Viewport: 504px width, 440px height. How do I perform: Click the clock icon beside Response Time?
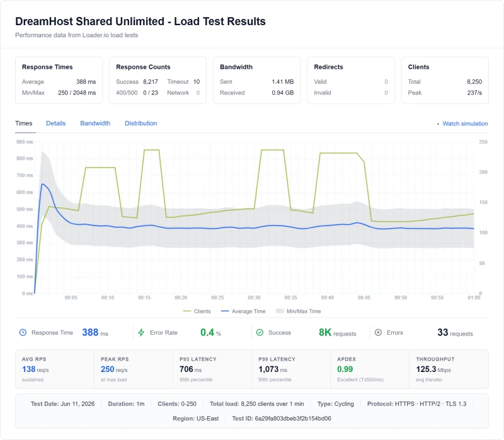[x=23, y=332]
